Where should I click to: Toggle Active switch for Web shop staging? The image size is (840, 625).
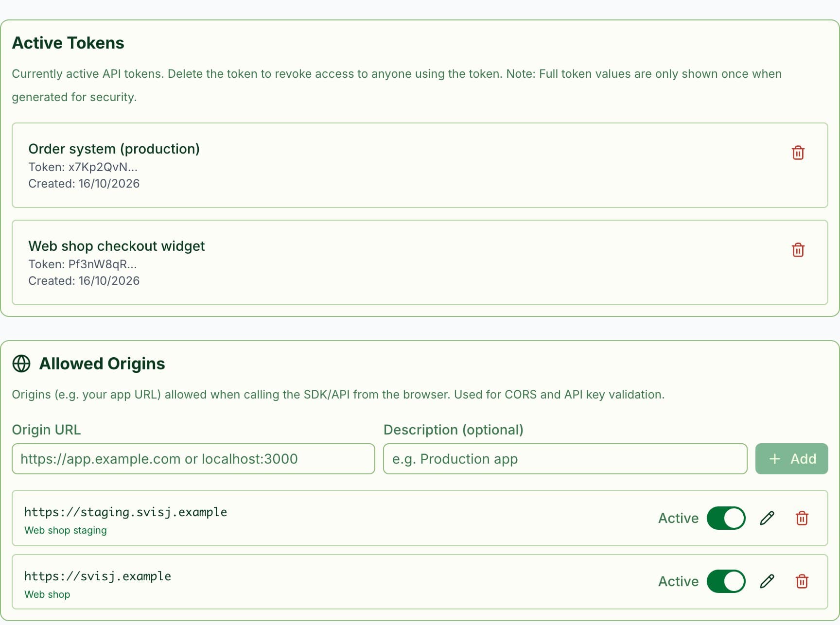(726, 518)
